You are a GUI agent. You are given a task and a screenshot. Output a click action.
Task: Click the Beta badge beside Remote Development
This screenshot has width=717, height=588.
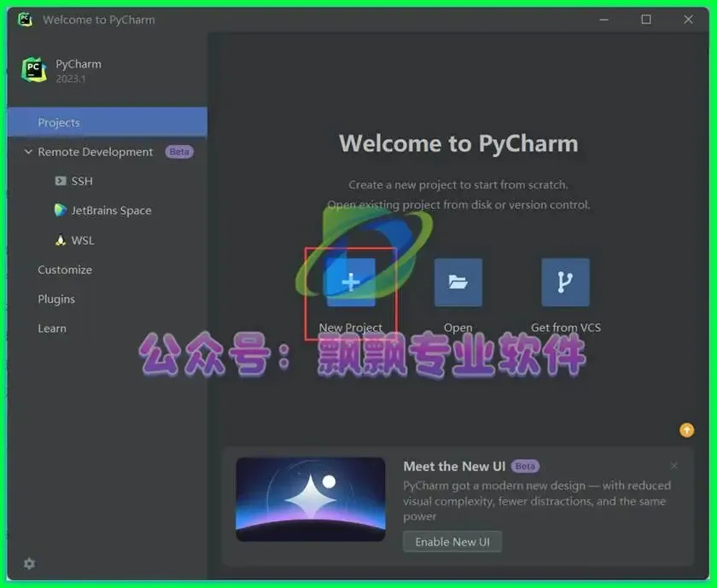pyautogui.click(x=179, y=152)
